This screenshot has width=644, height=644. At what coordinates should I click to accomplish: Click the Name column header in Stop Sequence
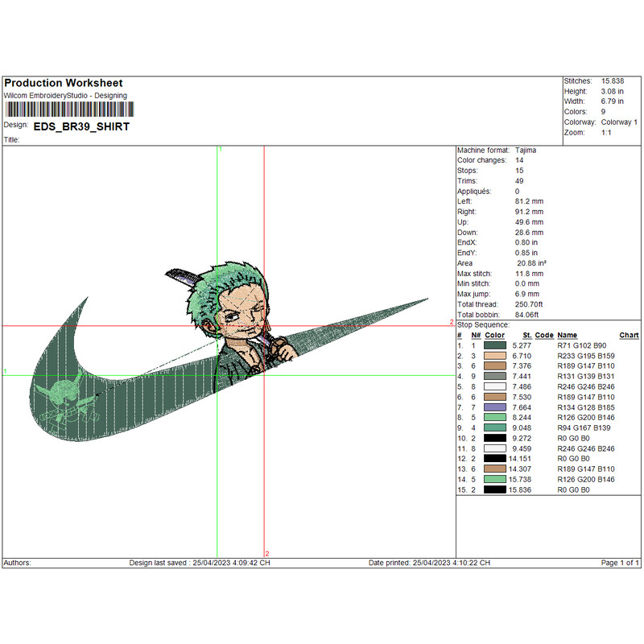coord(568,335)
